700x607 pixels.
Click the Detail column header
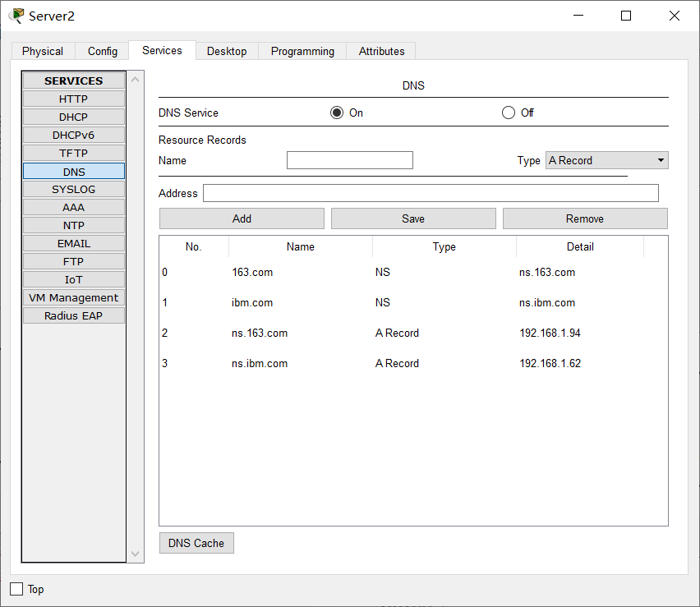coord(580,246)
